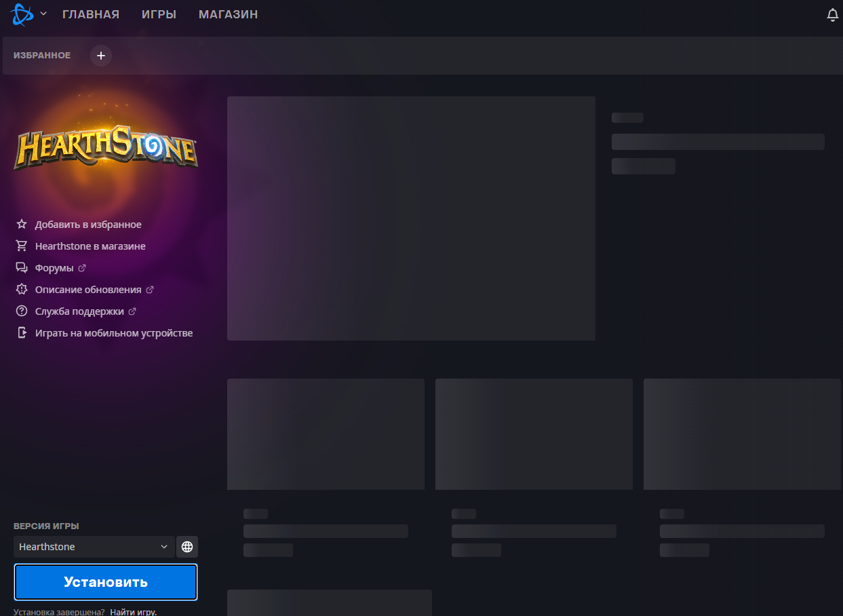
Task: Open Служба поддержки link
Action: (79, 311)
